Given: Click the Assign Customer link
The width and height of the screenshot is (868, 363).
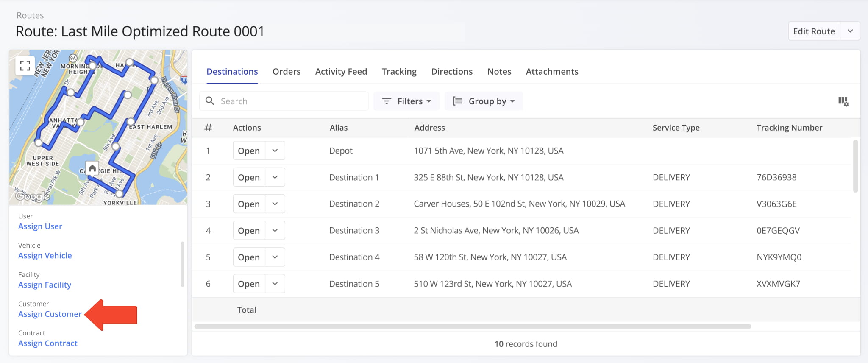Looking at the screenshot, I should pos(50,314).
